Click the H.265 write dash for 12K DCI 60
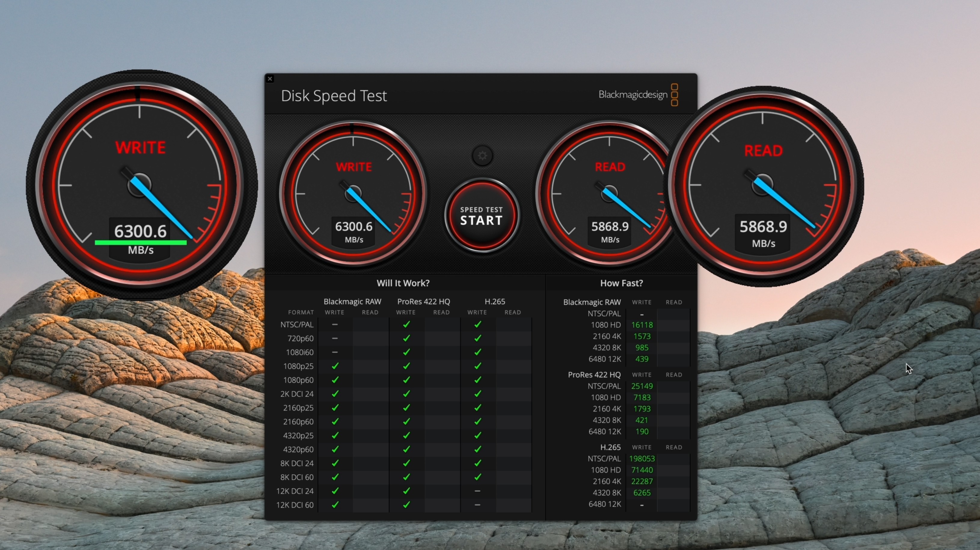This screenshot has height=550, width=980. (x=477, y=505)
